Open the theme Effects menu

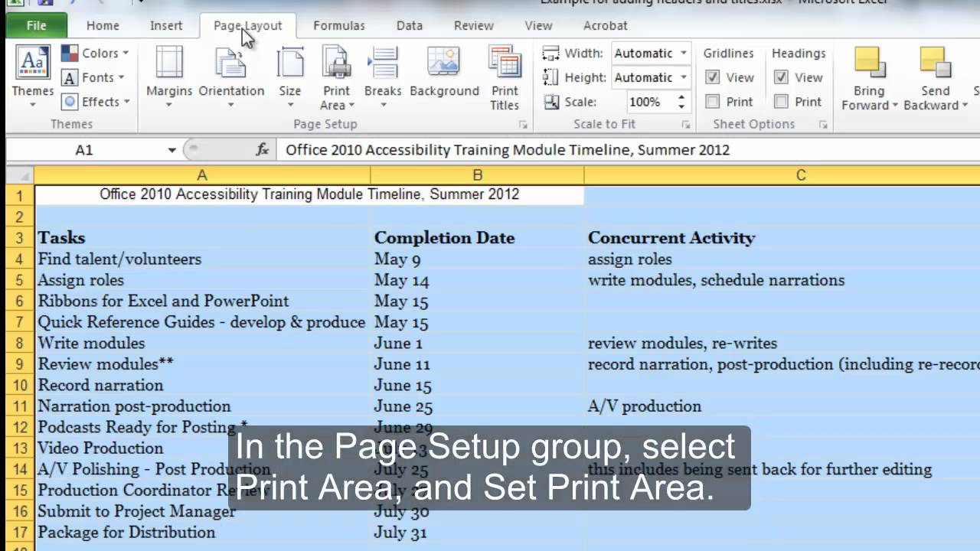click(x=95, y=102)
